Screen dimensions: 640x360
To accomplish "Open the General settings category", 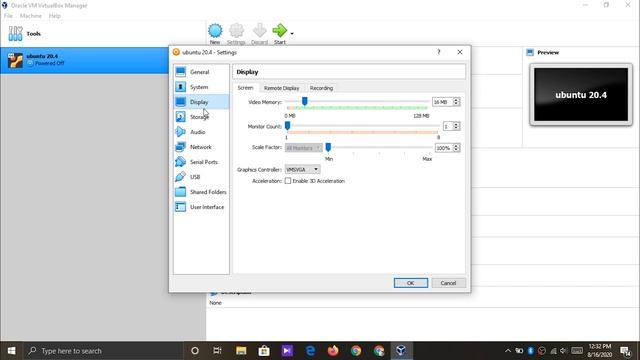I will click(201, 72).
